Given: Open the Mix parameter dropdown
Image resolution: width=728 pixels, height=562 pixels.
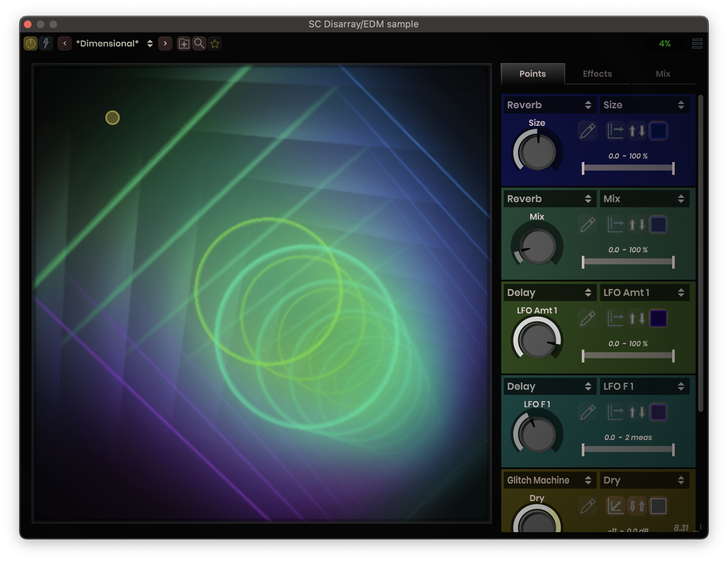Looking at the screenshot, I should click(644, 199).
